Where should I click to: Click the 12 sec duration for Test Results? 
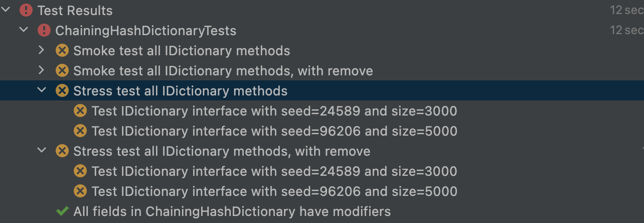click(626, 10)
